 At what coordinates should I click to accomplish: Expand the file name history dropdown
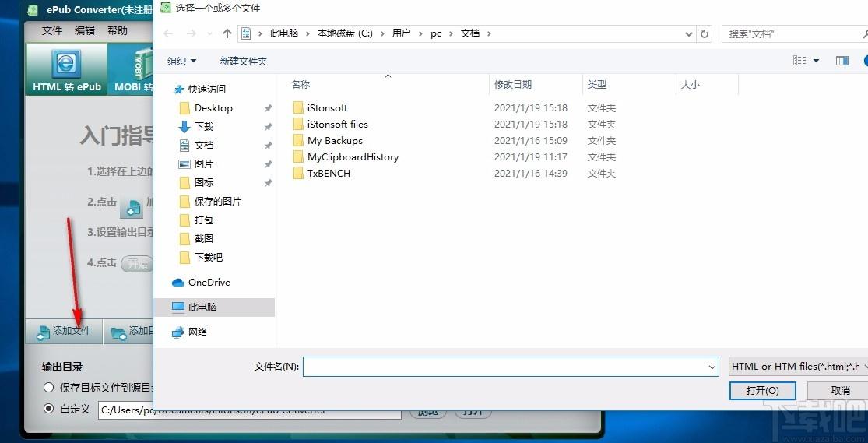[x=712, y=367]
